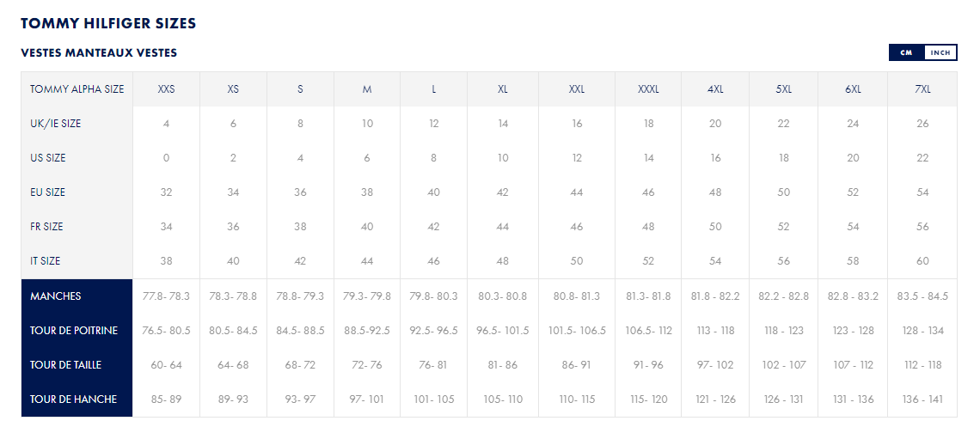Click the MANCHES row label
The image size is (980, 433).
click(x=56, y=296)
